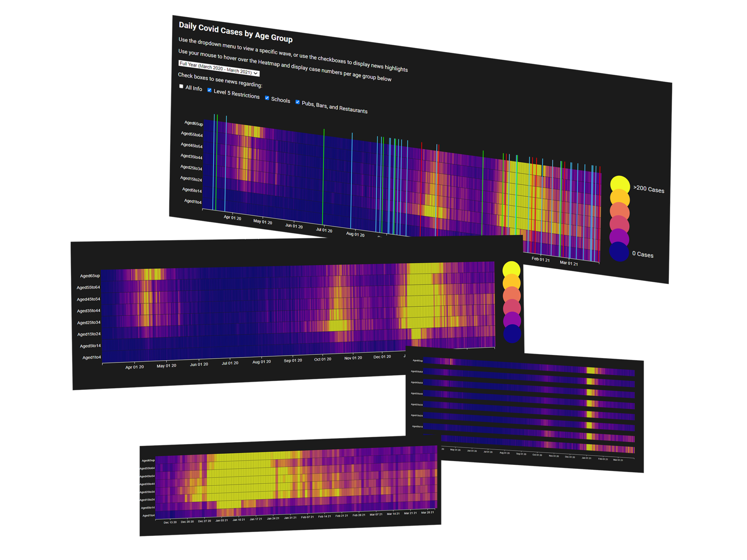Click the Jul 01 20 tick in the top heatmap
Viewport: 747px width, 560px height.
[x=324, y=230]
